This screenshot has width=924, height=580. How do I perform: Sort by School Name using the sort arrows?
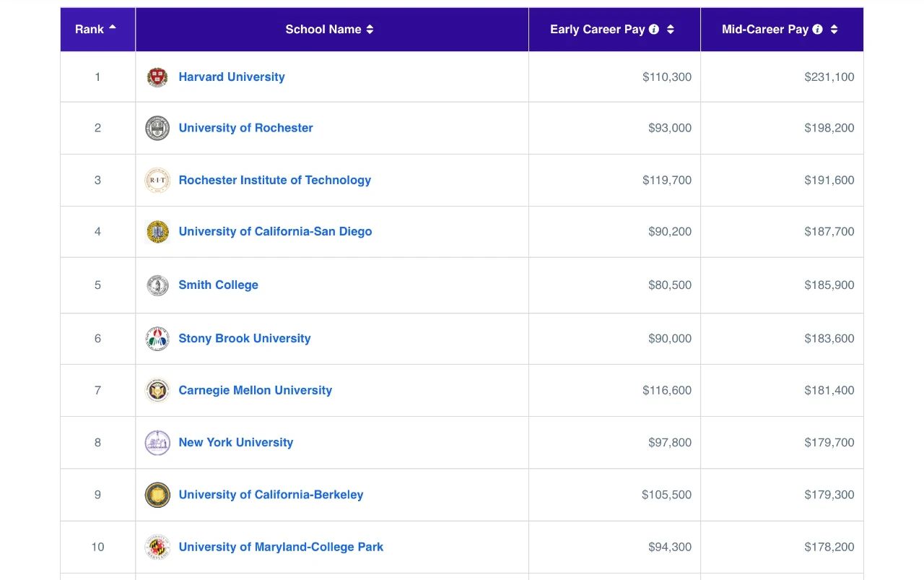[370, 30]
